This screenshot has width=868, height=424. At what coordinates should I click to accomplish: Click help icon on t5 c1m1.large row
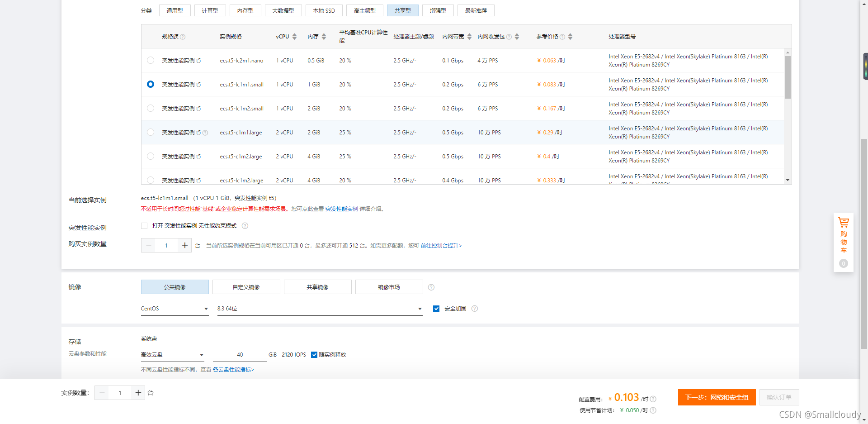(x=205, y=133)
